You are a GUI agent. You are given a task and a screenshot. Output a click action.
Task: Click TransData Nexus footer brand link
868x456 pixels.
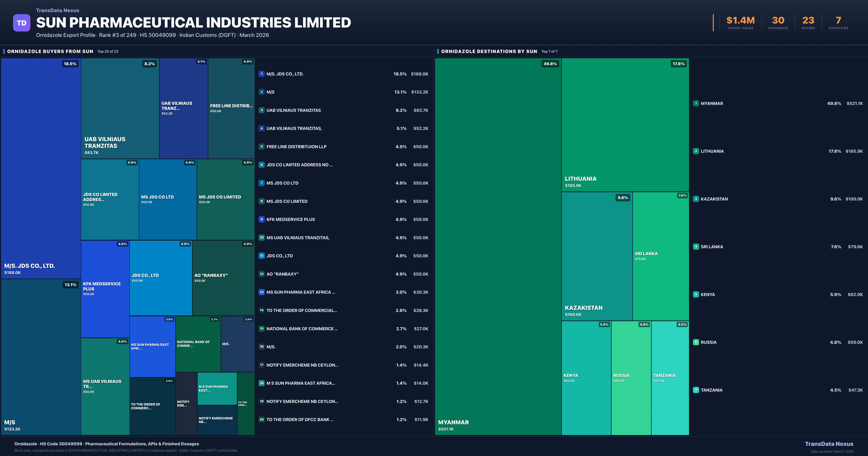point(829,444)
